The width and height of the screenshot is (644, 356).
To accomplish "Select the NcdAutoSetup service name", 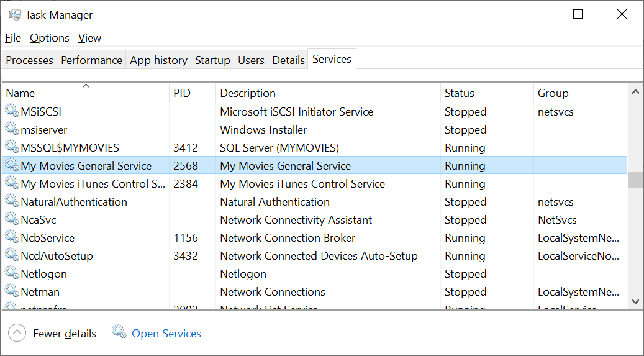I will (x=57, y=256).
